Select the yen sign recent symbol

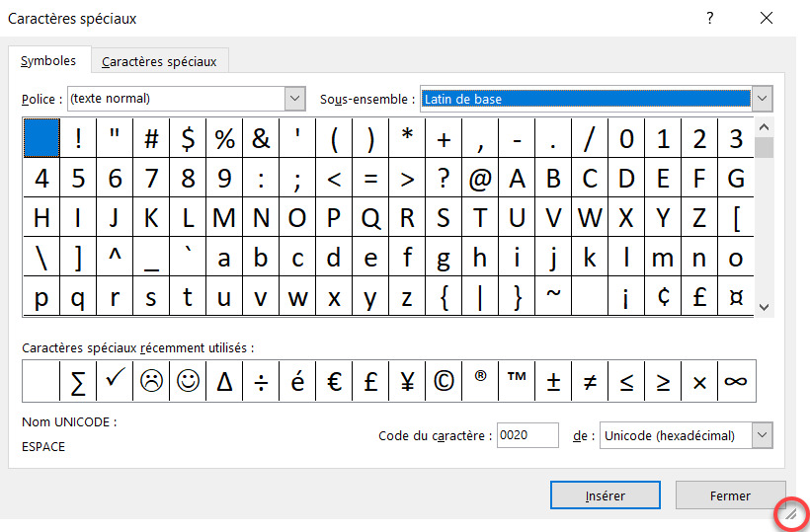[407, 381]
